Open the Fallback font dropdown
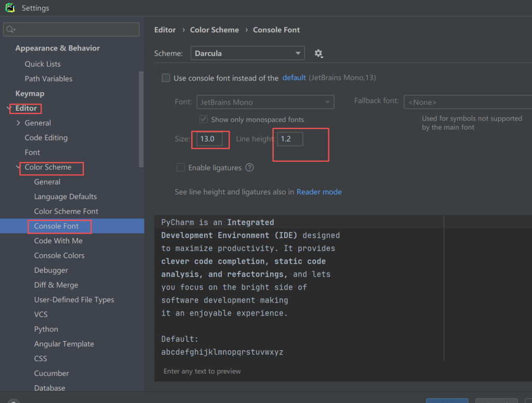 click(x=468, y=102)
